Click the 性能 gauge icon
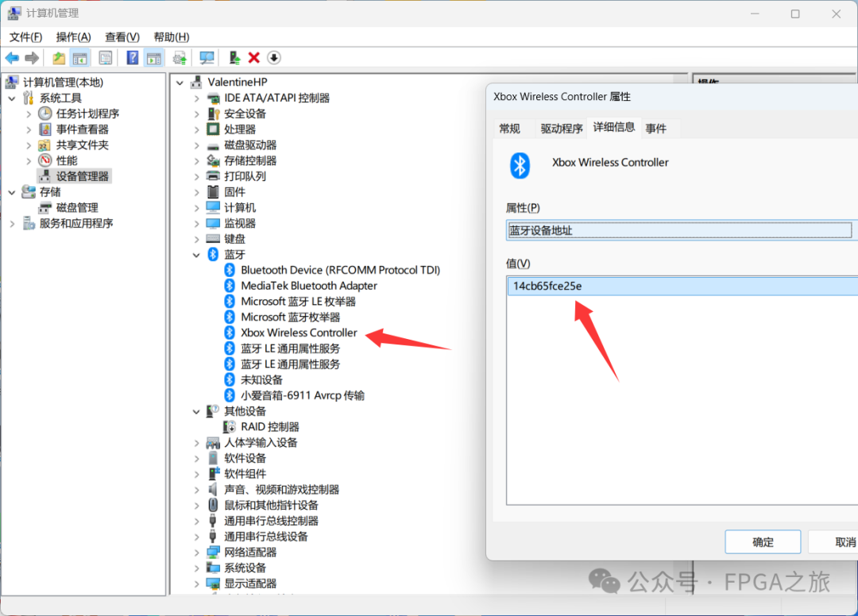858x616 pixels. 44,160
